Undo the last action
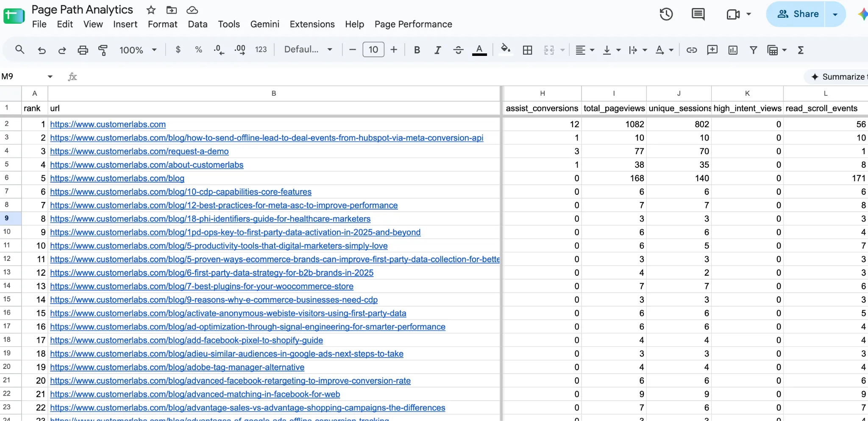 [42, 50]
